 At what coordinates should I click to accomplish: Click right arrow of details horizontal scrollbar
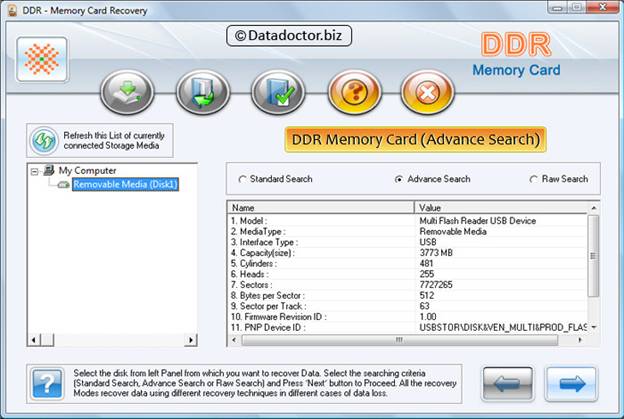pos(580,340)
